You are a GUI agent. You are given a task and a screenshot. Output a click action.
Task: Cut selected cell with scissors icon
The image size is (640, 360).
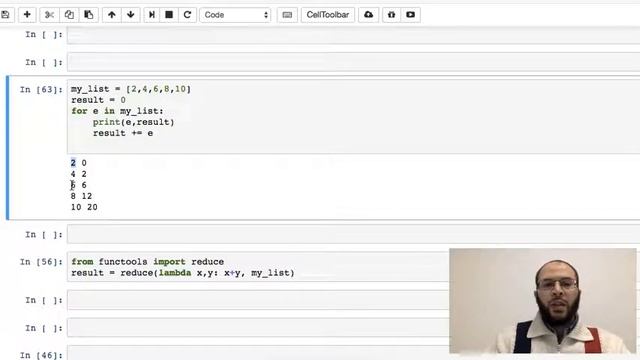(x=49, y=15)
